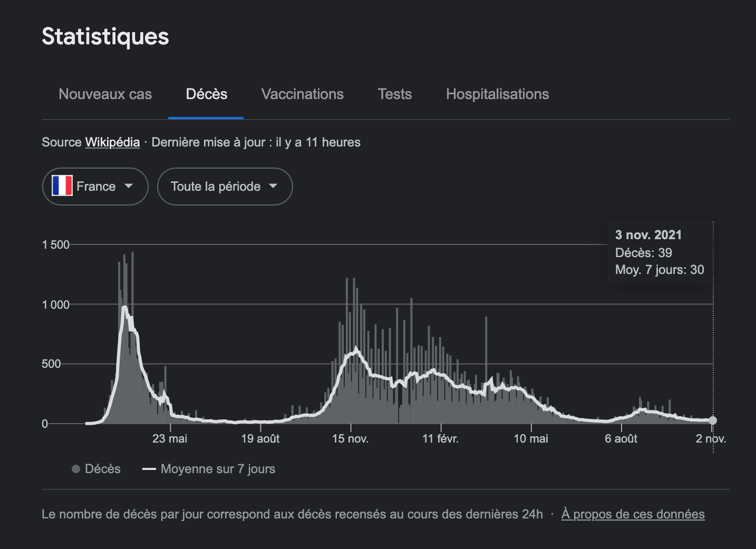Click the white Moyenne sur 7 jours line icon

[149, 469]
